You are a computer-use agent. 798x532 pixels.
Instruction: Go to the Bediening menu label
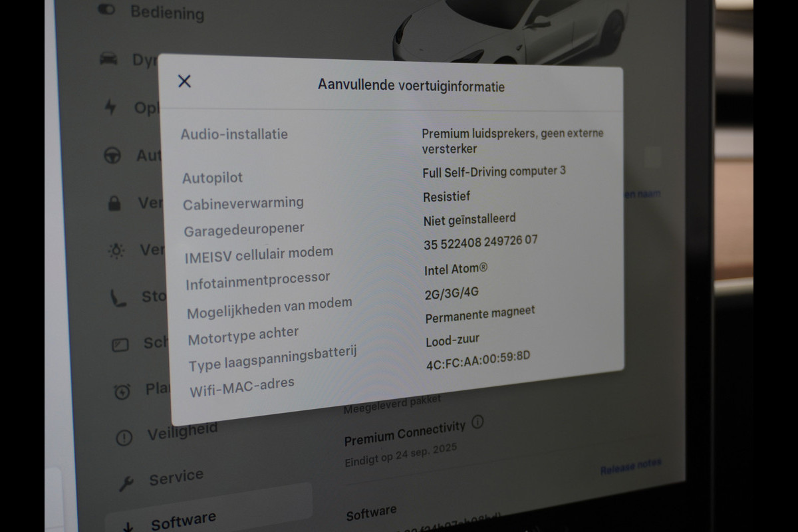[167, 12]
